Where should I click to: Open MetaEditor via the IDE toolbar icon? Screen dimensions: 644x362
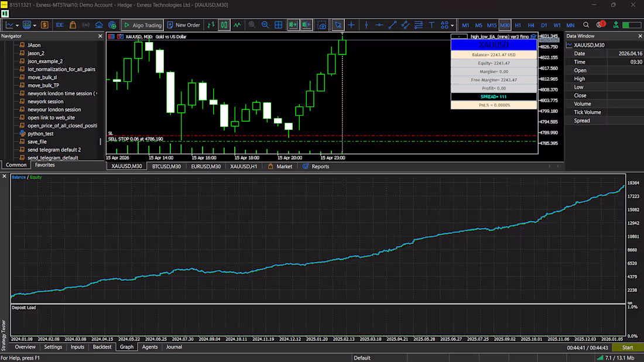(59, 25)
